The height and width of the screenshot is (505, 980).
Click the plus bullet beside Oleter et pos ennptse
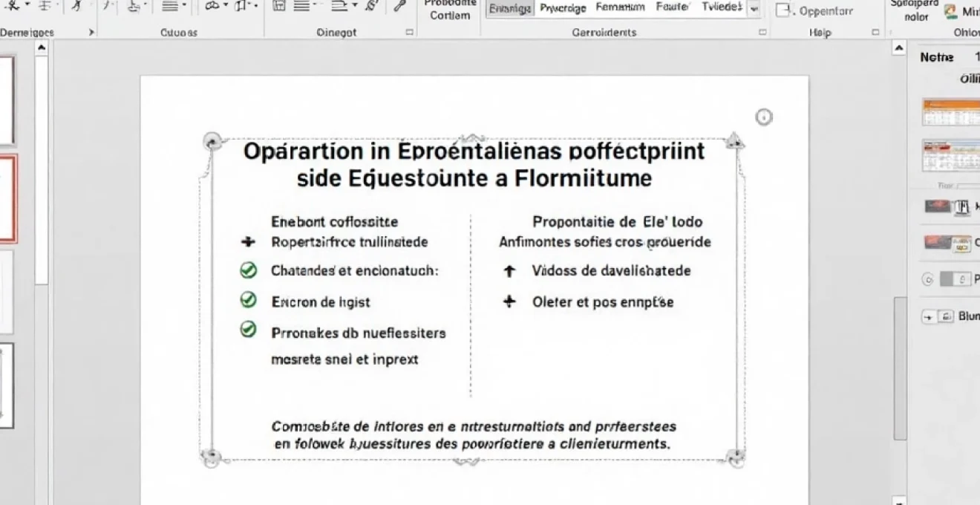pyautogui.click(x=509, y=302)
